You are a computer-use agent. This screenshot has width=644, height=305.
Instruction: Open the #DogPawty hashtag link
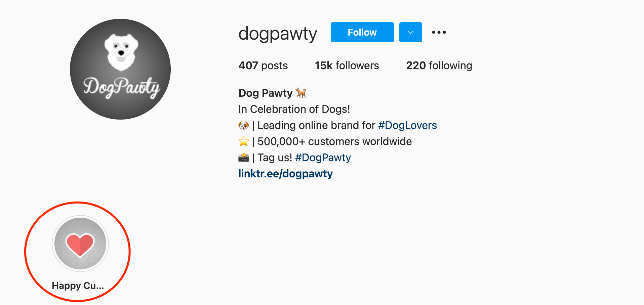tap(323, 158)
